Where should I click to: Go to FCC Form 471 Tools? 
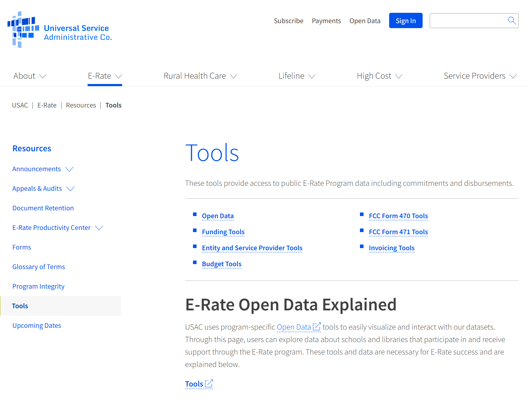click(398, 232)
